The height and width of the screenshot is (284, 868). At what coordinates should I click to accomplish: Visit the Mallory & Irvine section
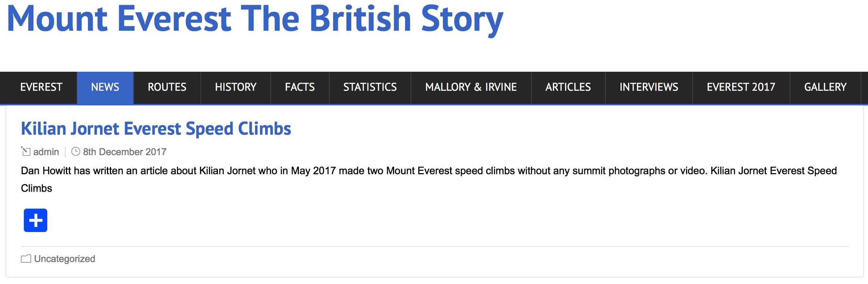pos(471,87)
